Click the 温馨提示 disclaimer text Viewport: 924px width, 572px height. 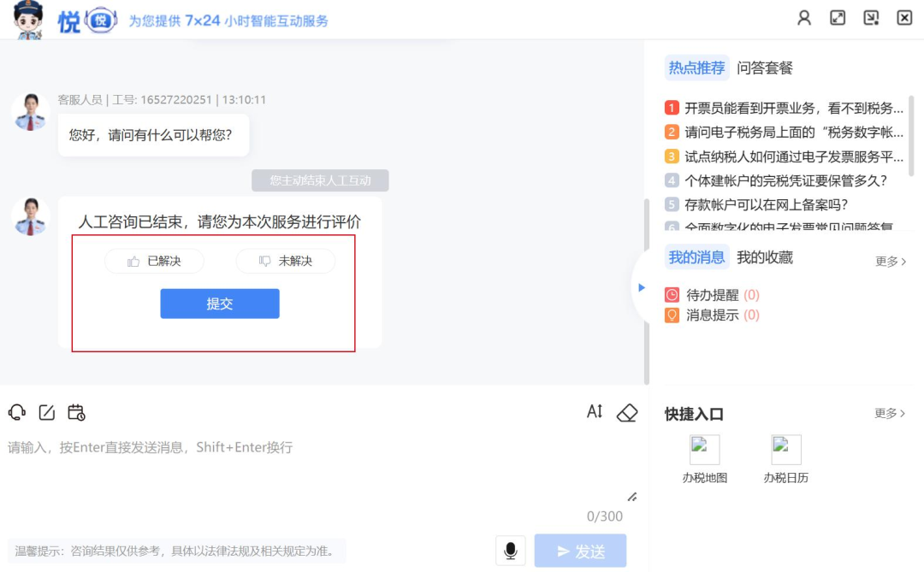tap(177, 551)
